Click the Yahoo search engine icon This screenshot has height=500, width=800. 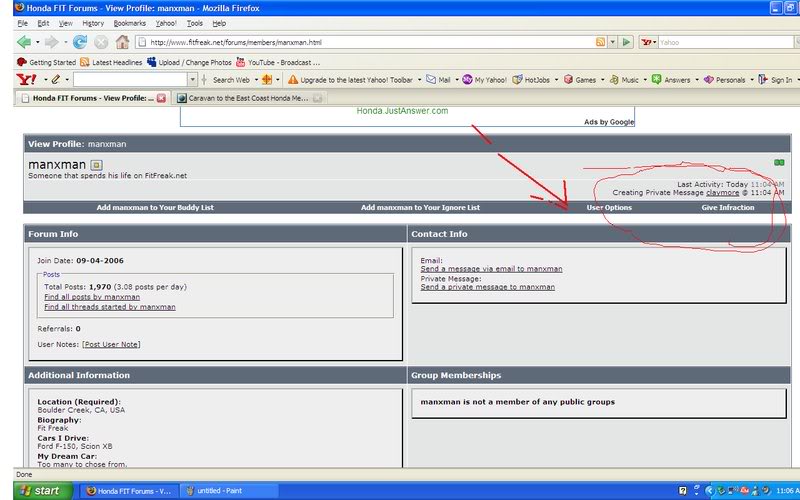647,42
